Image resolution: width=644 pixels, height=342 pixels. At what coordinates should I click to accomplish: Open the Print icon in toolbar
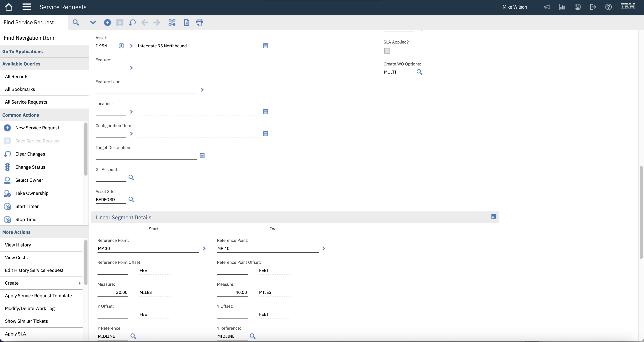pyautogui.click(x=199, y=23)
